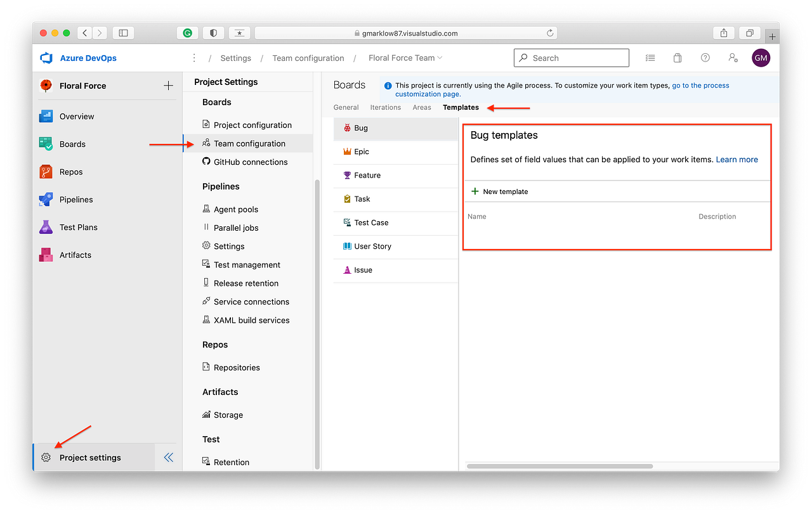This screenshot has width=812, height=514.
Task: Open the Marketplace shopping bag icon
Action: [677, 57]
